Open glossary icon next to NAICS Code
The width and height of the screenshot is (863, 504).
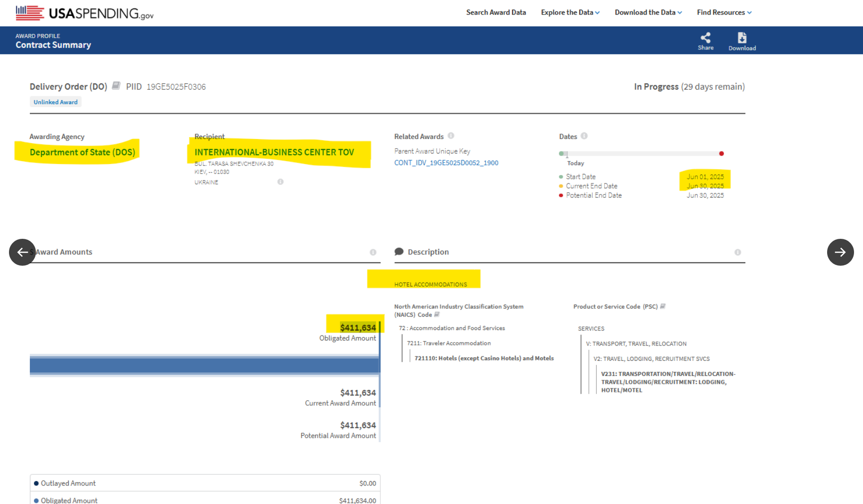[437, 315]
